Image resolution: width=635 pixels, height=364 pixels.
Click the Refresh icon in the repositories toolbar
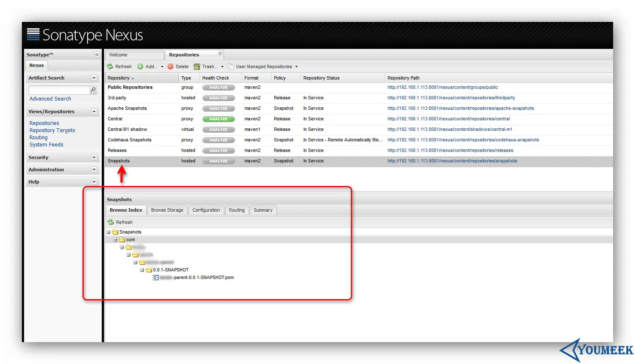click(x=110, y=66)
